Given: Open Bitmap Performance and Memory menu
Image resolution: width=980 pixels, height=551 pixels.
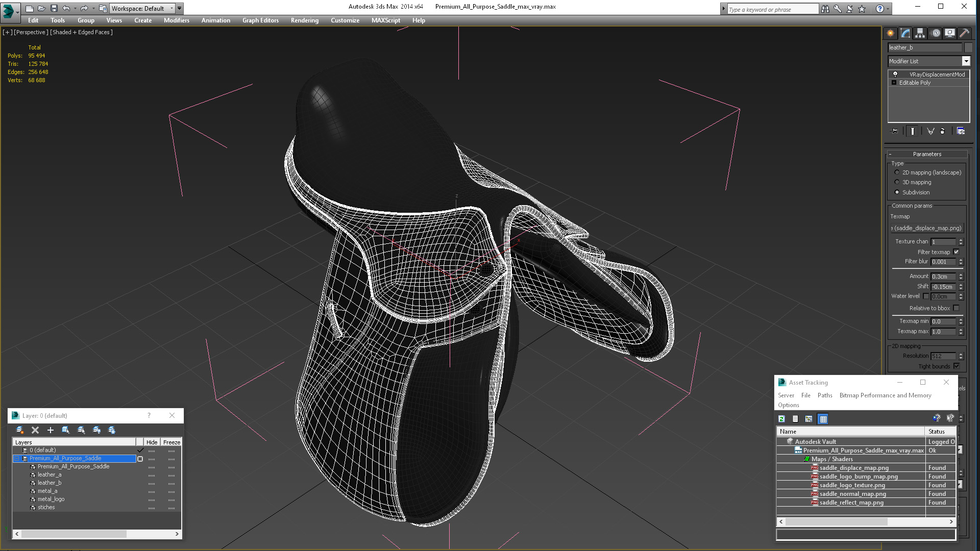Looking at the screenshot, I should (x=885, y=395).
